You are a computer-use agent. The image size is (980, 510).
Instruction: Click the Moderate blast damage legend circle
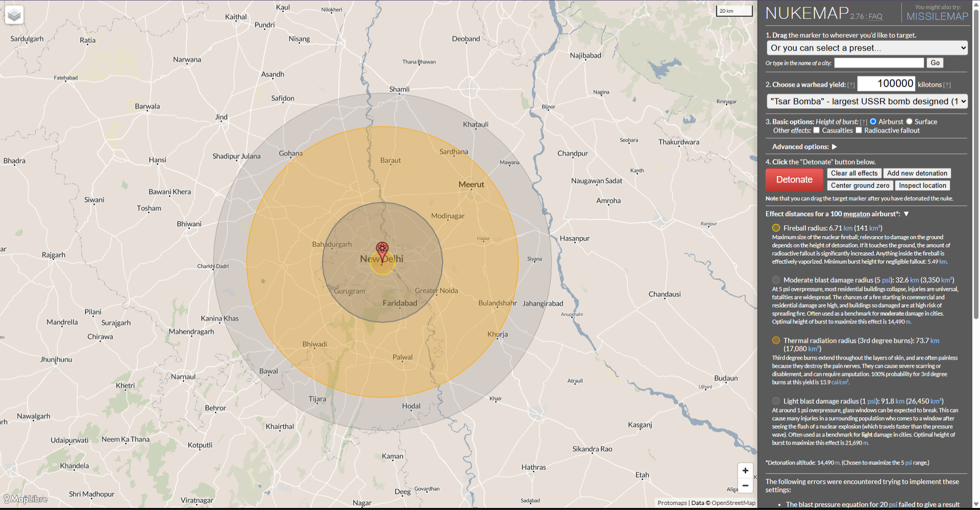[x=776, y=280]
